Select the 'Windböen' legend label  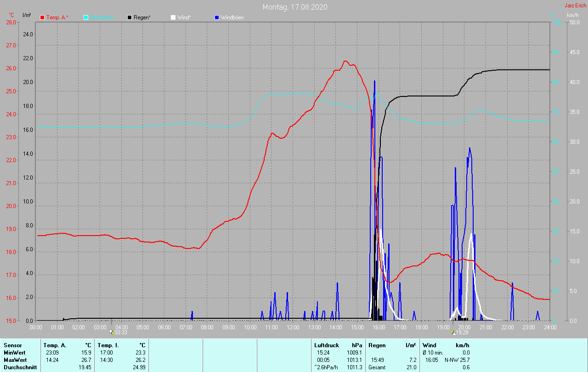click(x=232, y=17)
